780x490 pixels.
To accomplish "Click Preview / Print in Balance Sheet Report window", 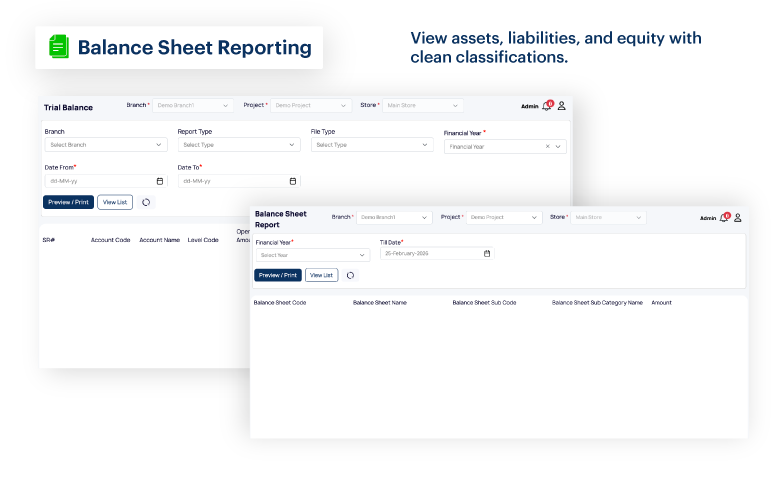I will click(x=278, y=275).
